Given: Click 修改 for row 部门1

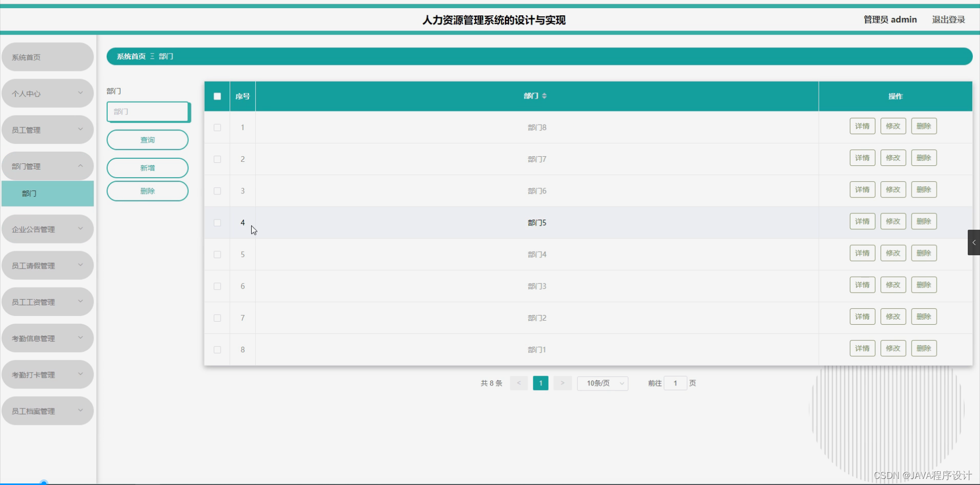Looking at the screenshot, I should 893,348.
